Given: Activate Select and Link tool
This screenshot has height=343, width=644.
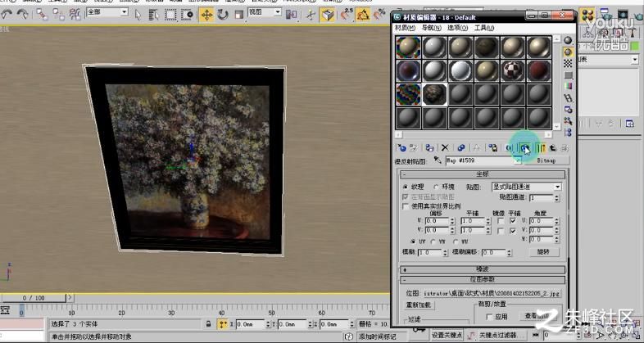Looking at the screenshot, I should coord(42,15).
